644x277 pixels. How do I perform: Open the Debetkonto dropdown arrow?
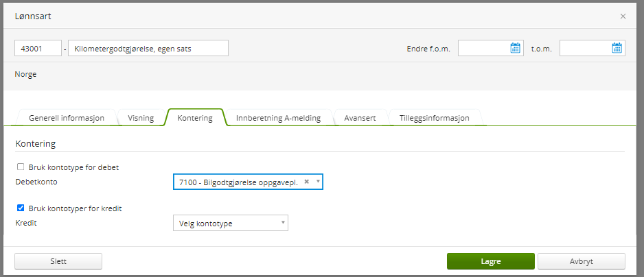[x=318, y=182]
